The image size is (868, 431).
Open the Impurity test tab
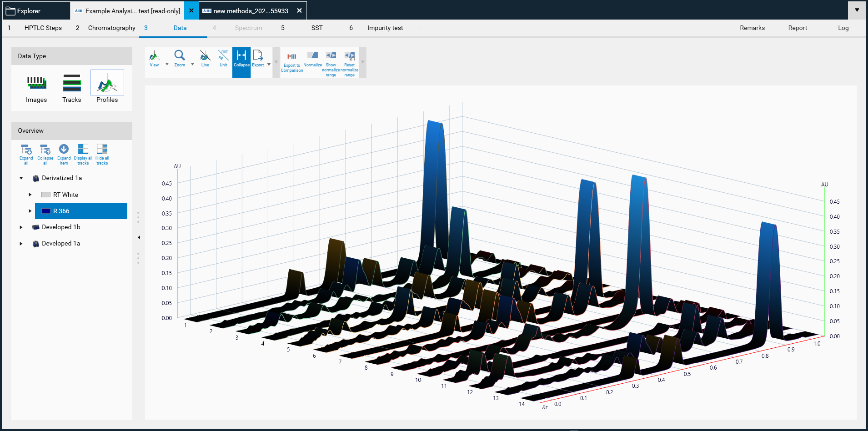[385, 28]
